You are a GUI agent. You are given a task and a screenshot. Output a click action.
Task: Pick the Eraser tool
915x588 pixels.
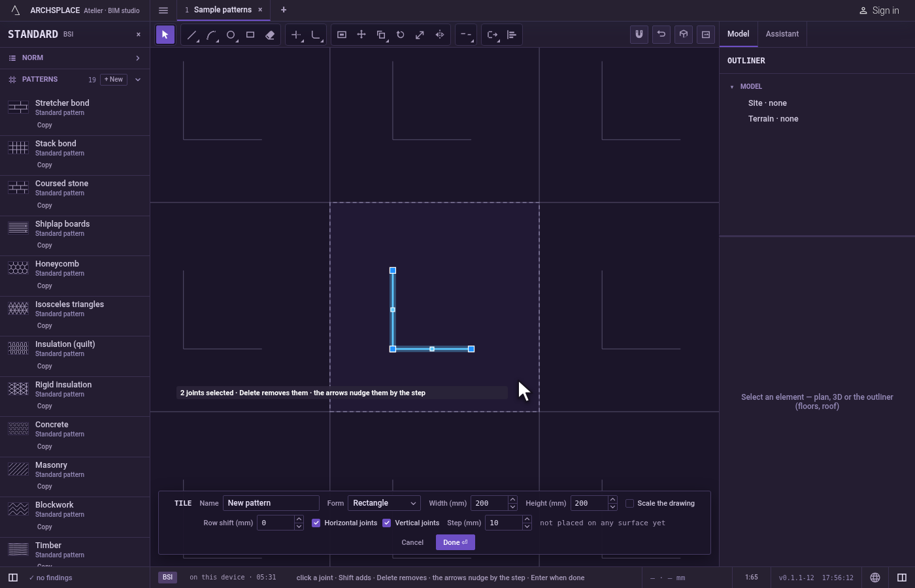point(270,35)
